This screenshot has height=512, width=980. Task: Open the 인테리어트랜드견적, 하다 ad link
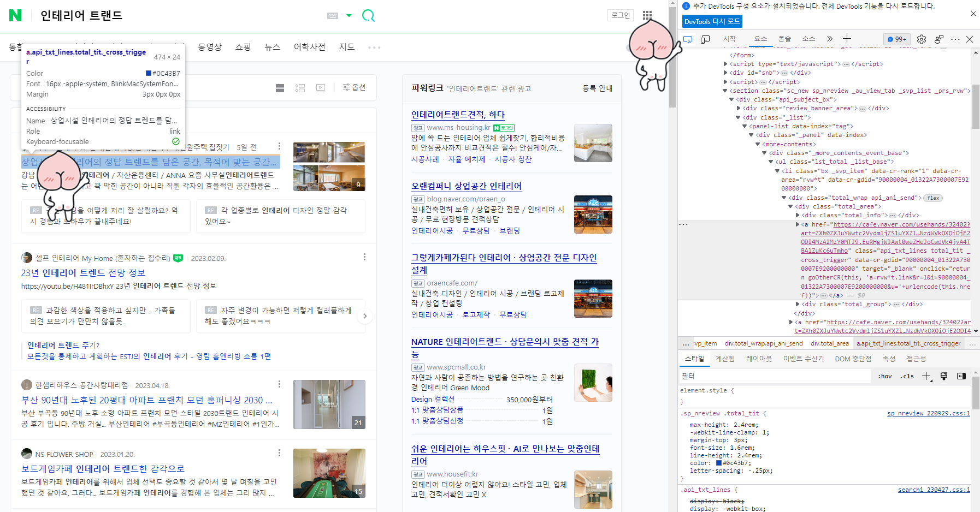(458, 115)
